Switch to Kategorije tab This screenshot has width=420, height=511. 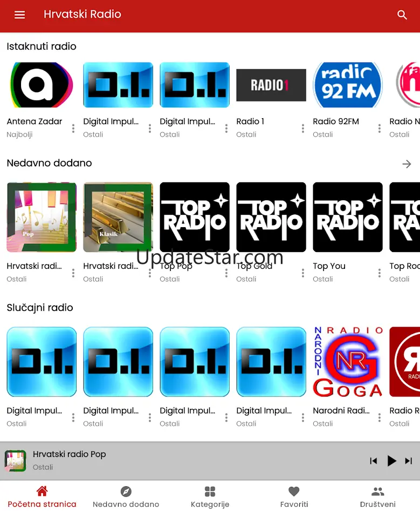point(210,496)
